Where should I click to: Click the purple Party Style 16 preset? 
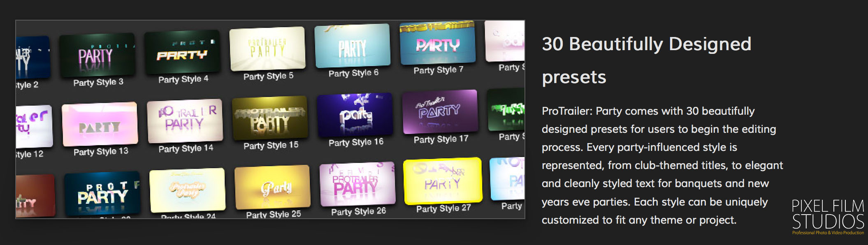coord(355,115)
